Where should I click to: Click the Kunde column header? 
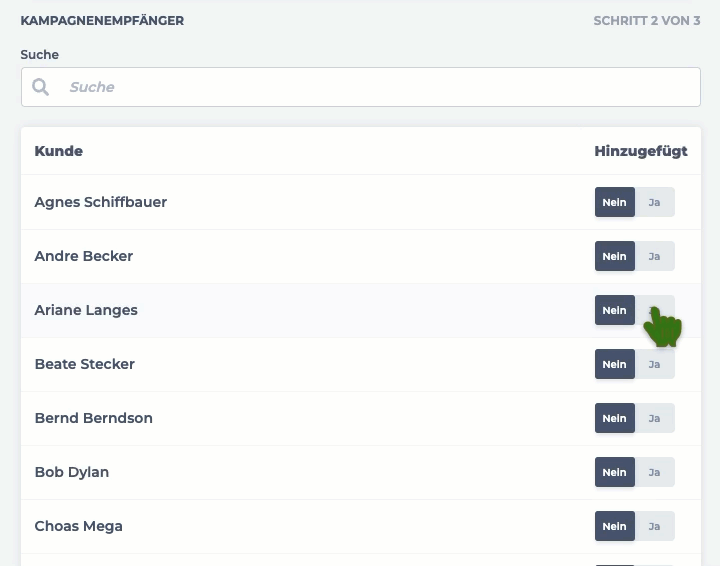pyautogui.click(x=59, y=151)
